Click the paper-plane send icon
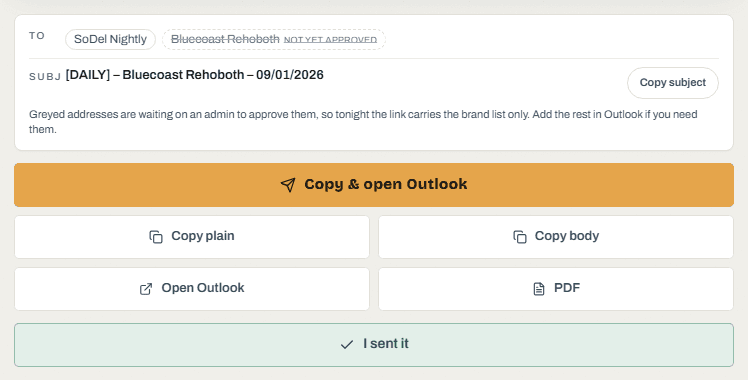Viewport: 748px width, 380px height. (288, 185)
